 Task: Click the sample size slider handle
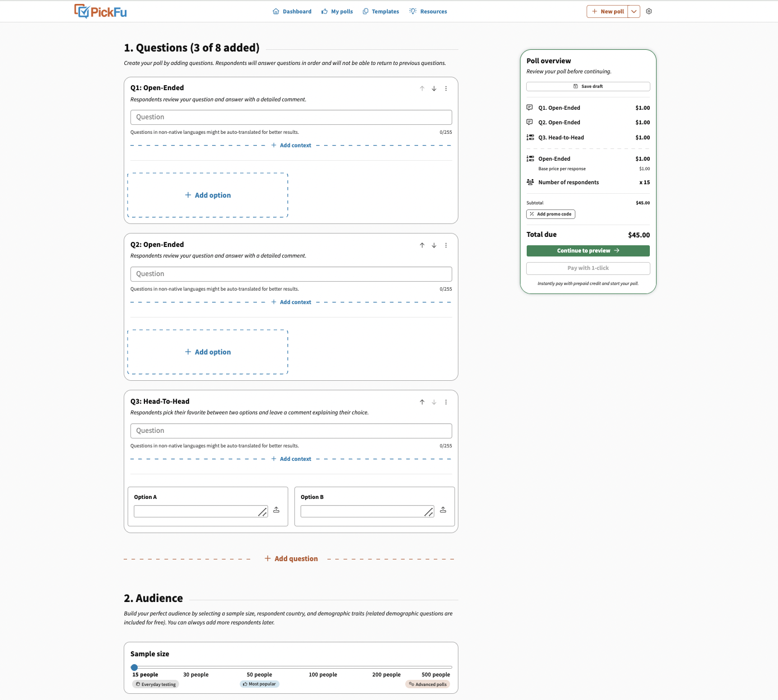(134, 667)
